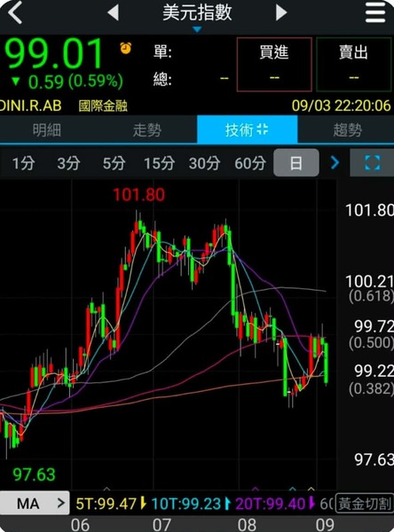
Task: Open the 美元指數 symbol dropdown
Action: (x=197, y=15)
